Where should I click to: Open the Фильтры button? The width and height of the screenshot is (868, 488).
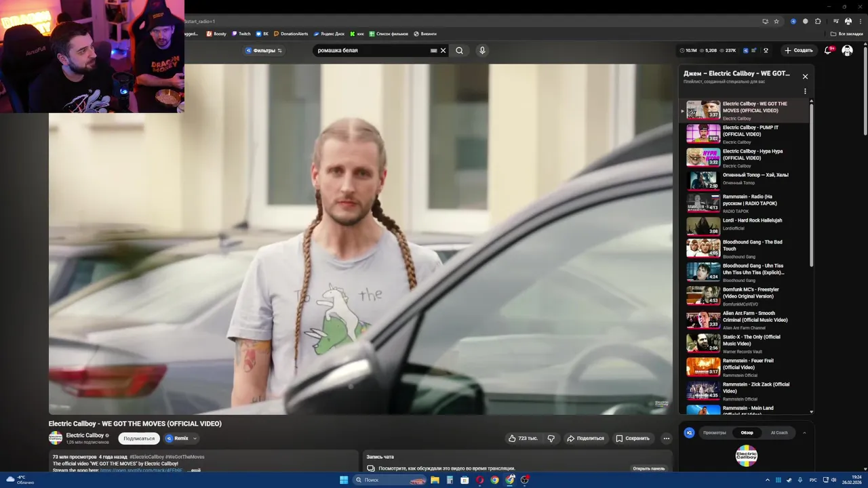264,50
